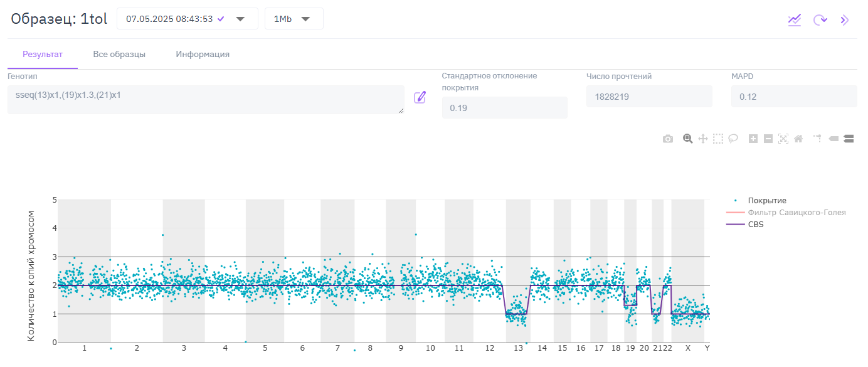Edit genotype with the pencil icon
This screenshot has height=367, width=868.
tap(420, 97)
